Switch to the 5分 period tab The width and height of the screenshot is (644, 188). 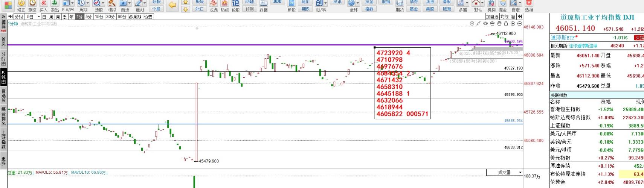pyautogui.click(x=89, y=17)
